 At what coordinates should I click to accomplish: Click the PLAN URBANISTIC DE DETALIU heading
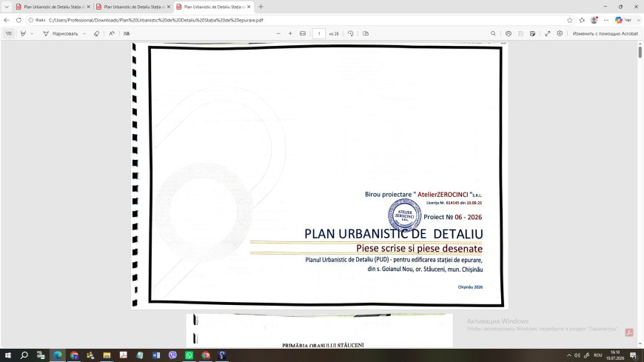(394, 234)
